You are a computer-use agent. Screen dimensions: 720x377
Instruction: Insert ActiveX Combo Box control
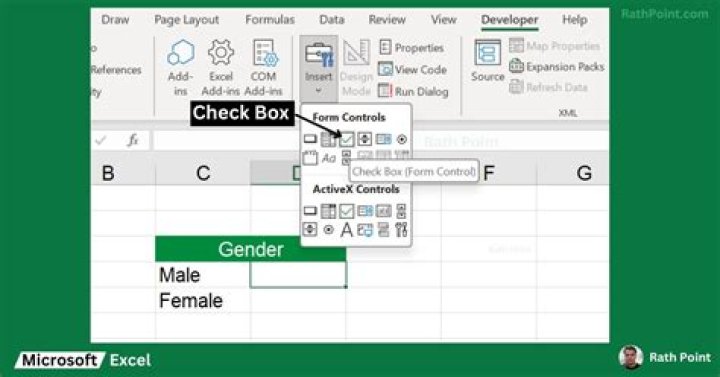tap(328, 211)
